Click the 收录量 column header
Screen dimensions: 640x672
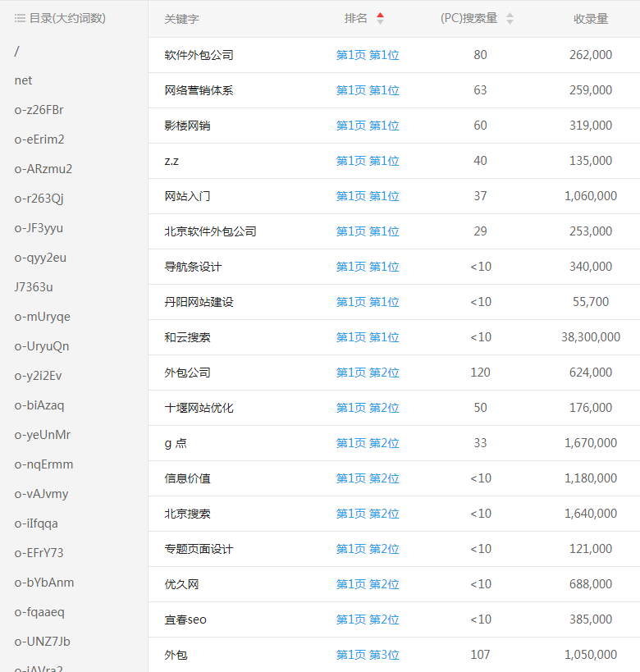click(x=591, y=19)
